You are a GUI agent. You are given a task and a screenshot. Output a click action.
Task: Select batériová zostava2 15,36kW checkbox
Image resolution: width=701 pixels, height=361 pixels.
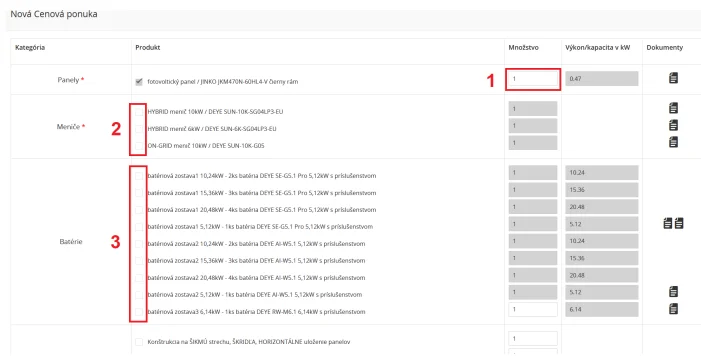[139, 261]
